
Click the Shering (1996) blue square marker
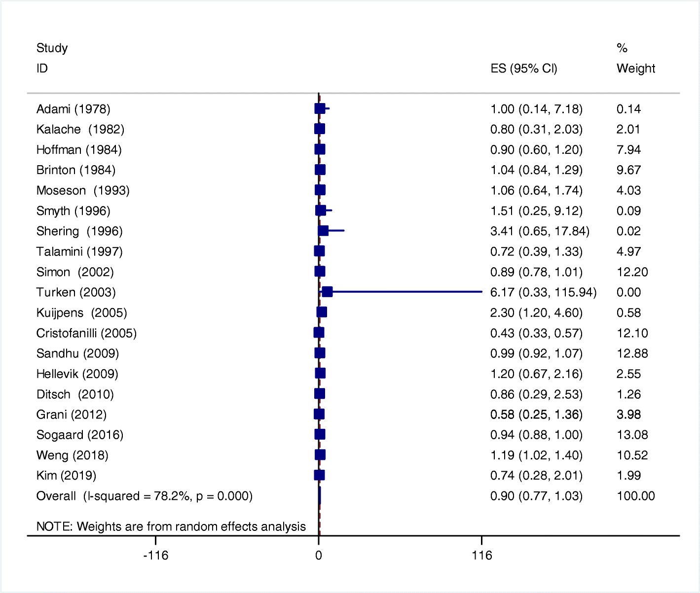323,231
